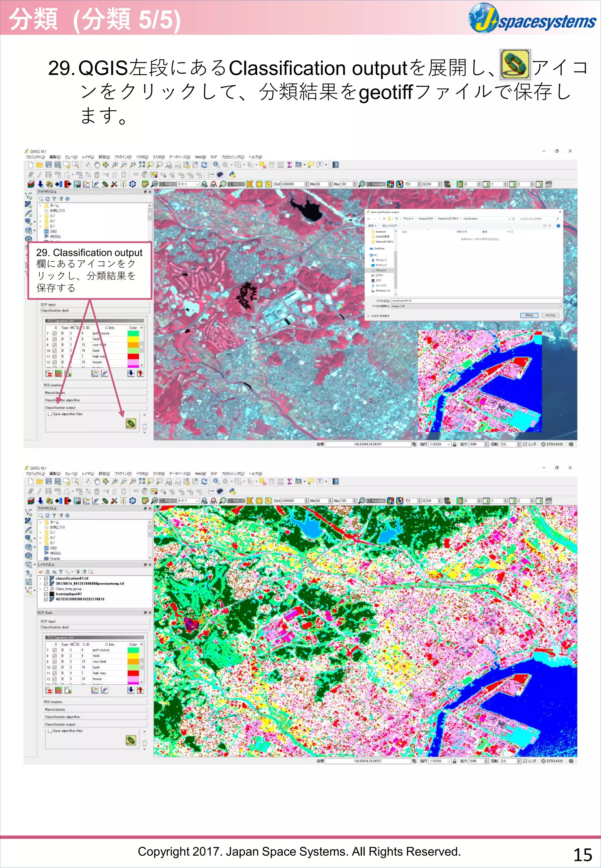The width and height of the screenshot is (601, 868).
Task: Click the 保存(S) button in Save dialog
Action: point(529,315)
